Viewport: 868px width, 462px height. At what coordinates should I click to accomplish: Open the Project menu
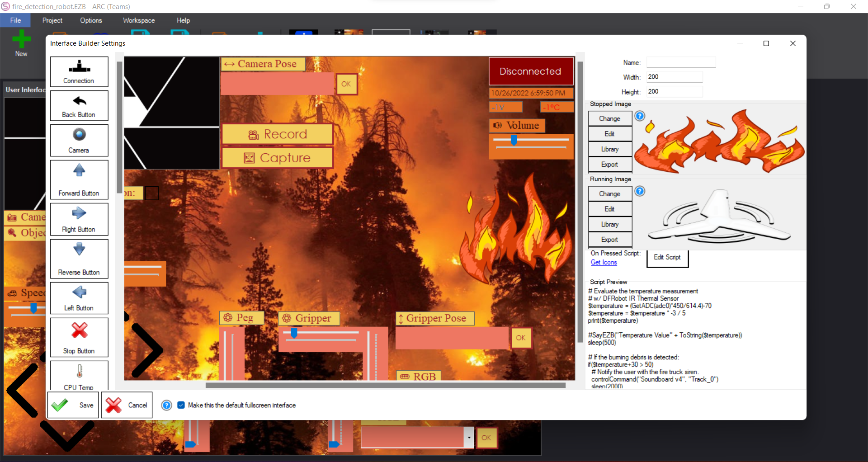point(52,20)
